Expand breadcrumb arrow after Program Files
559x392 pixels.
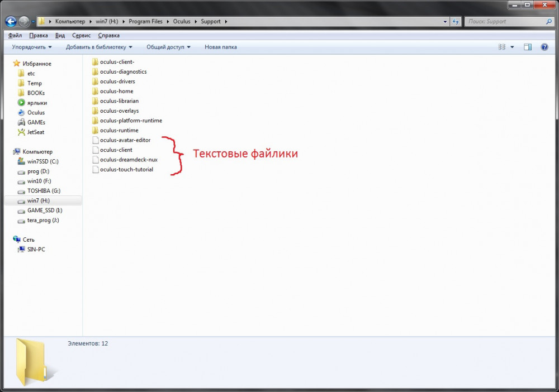point(168,21)
